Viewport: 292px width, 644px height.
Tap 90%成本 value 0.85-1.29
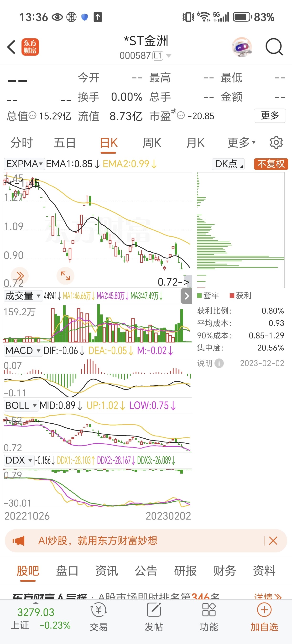pos(266,335)
